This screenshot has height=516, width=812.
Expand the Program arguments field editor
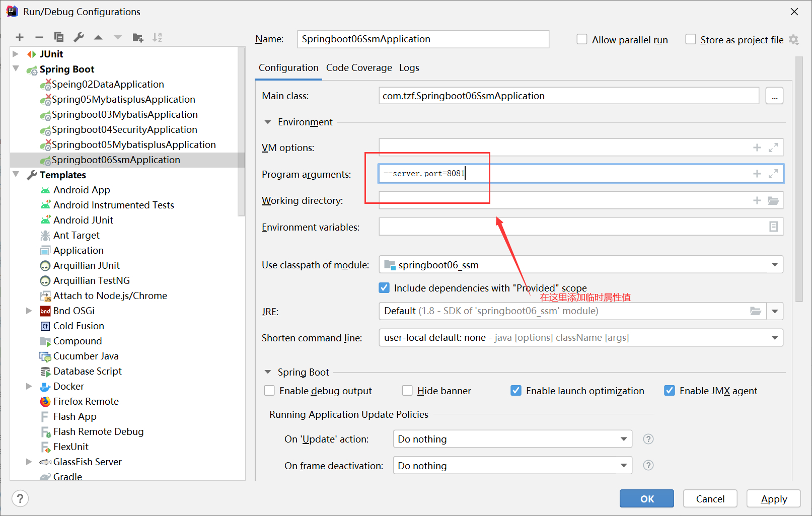tap(773, 174)
